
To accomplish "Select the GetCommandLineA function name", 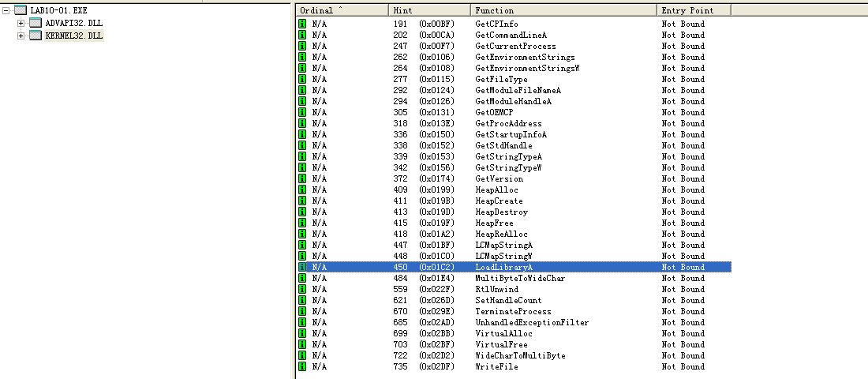I will 511,35.
